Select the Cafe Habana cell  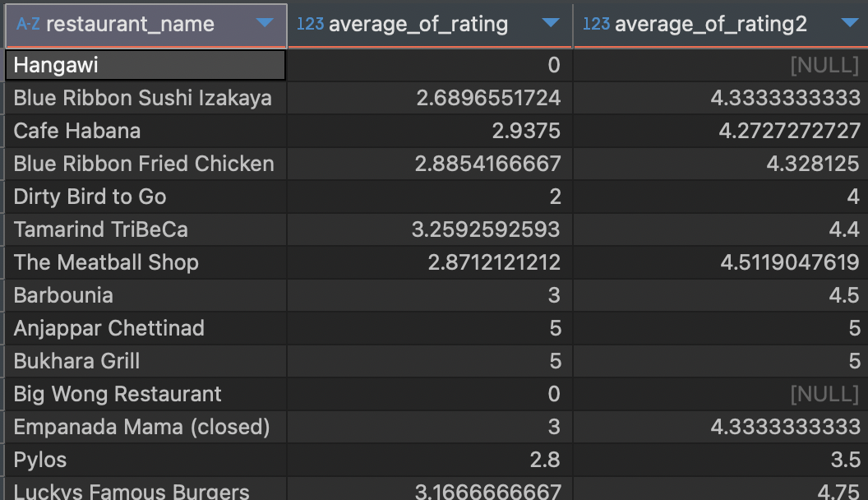pos(146,131)
